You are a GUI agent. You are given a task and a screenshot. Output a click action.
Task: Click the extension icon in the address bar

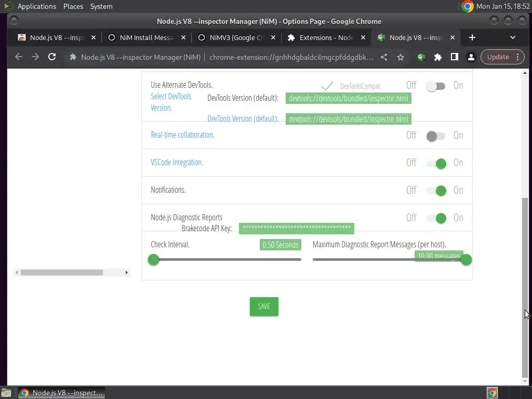point(73,57)
